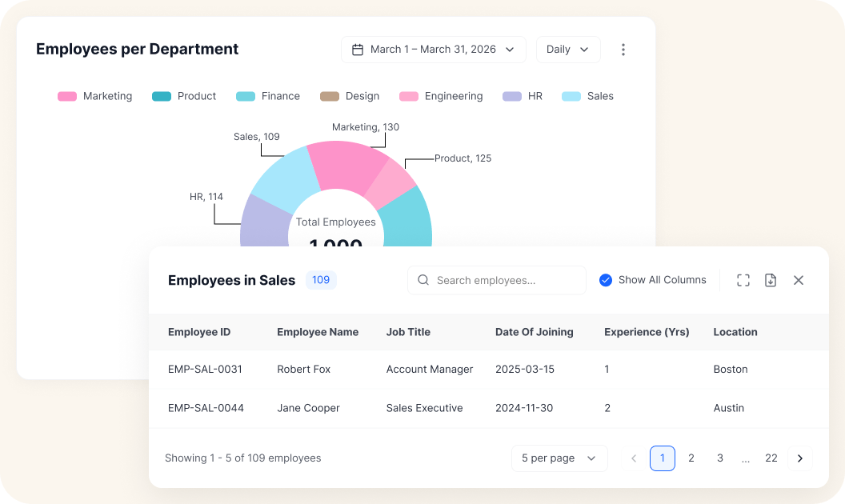Click the calendar icon in date range

click(358, 50)
